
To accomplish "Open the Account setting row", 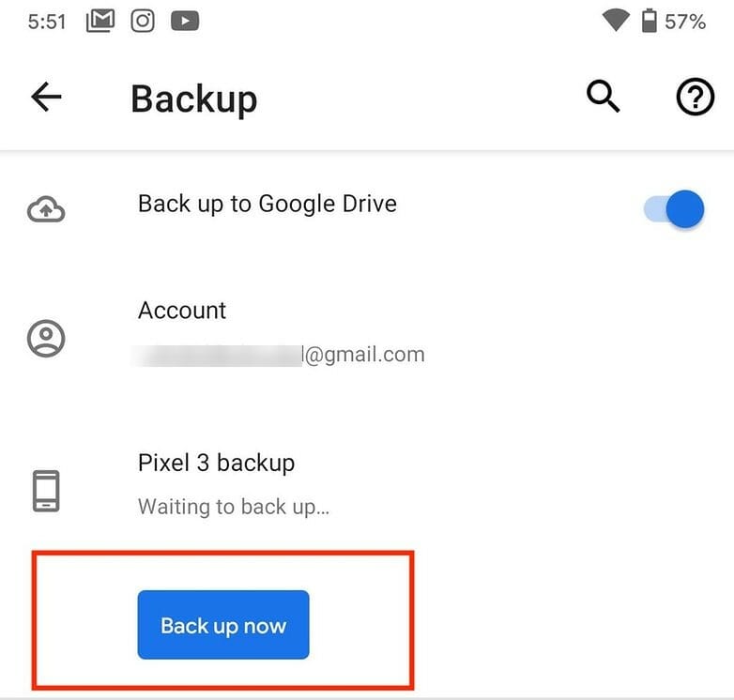I will [367, 334].
